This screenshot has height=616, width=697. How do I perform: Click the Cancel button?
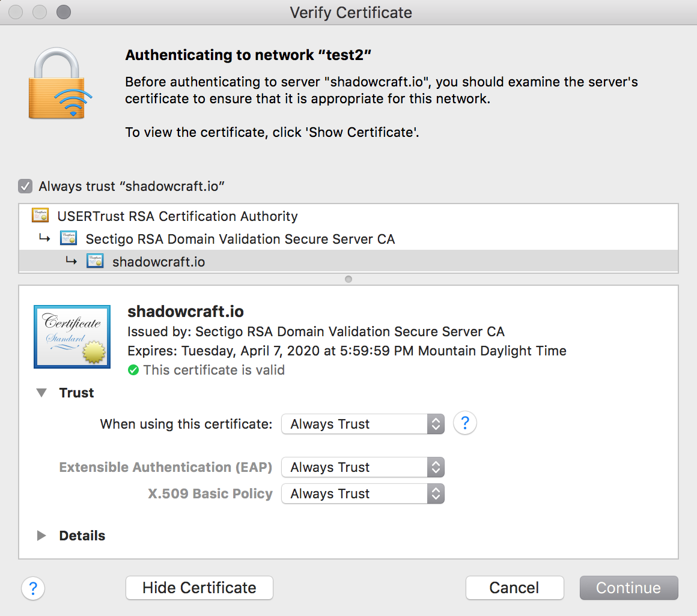[x=515, y=588]
